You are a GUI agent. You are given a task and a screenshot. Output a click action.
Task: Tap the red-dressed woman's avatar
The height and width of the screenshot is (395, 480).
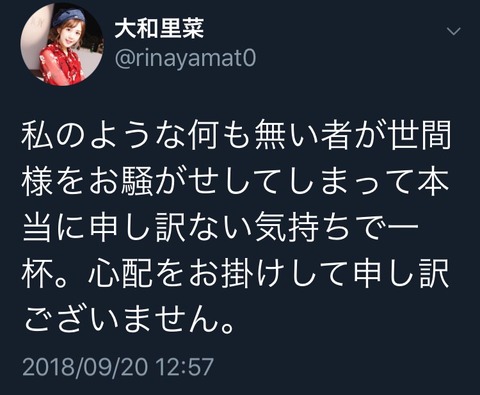tap(62, 44)
